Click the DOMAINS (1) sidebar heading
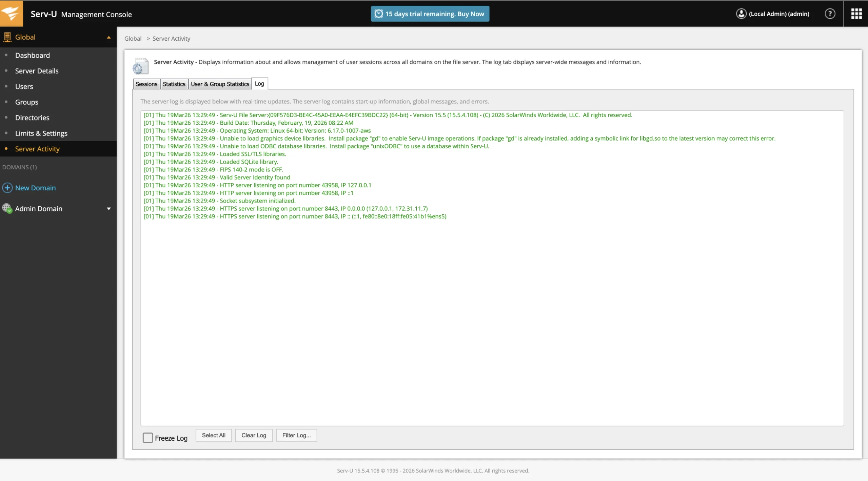Viewport: 868px width, 481px height. click(x=20, y=167)
